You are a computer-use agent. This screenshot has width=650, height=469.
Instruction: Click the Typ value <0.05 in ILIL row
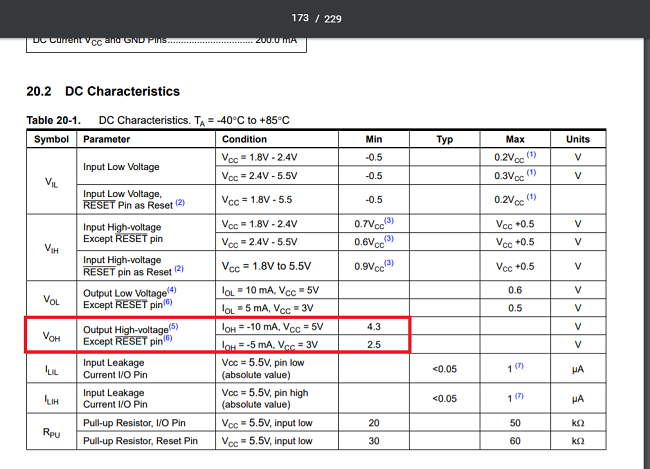(x=444, y=369)
